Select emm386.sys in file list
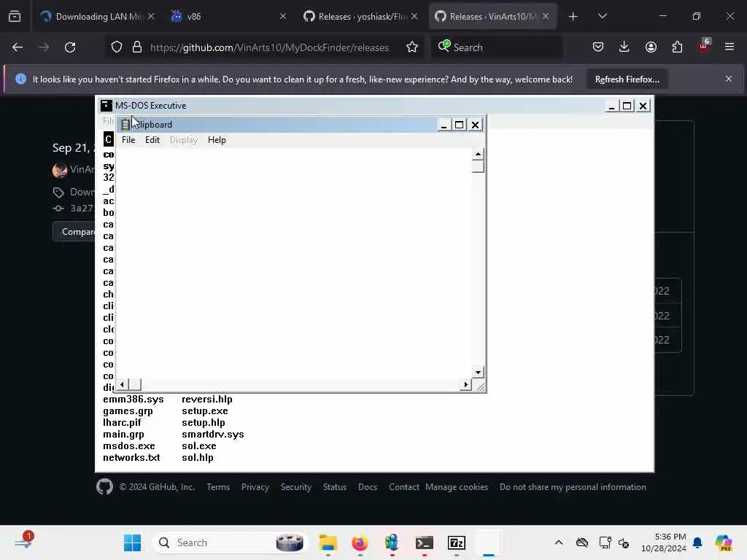This screenshot has height=560, width=747. pos(133,400)
